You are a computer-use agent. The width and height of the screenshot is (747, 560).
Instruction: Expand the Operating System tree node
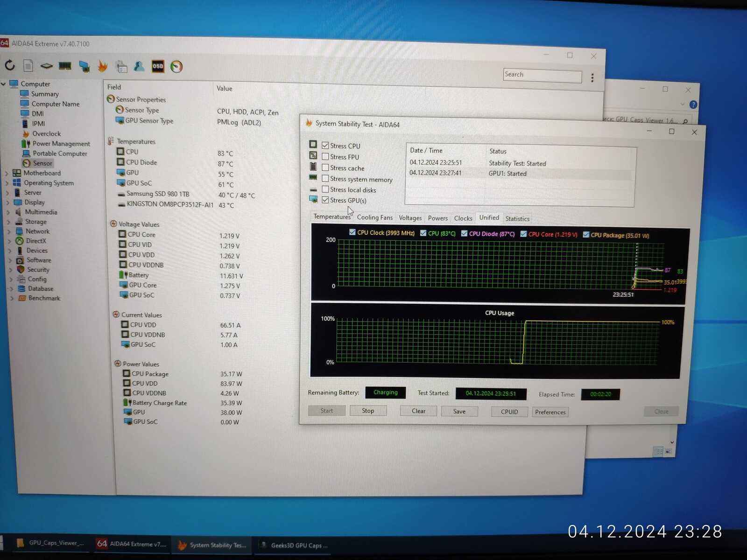click(x=7, y=183)
